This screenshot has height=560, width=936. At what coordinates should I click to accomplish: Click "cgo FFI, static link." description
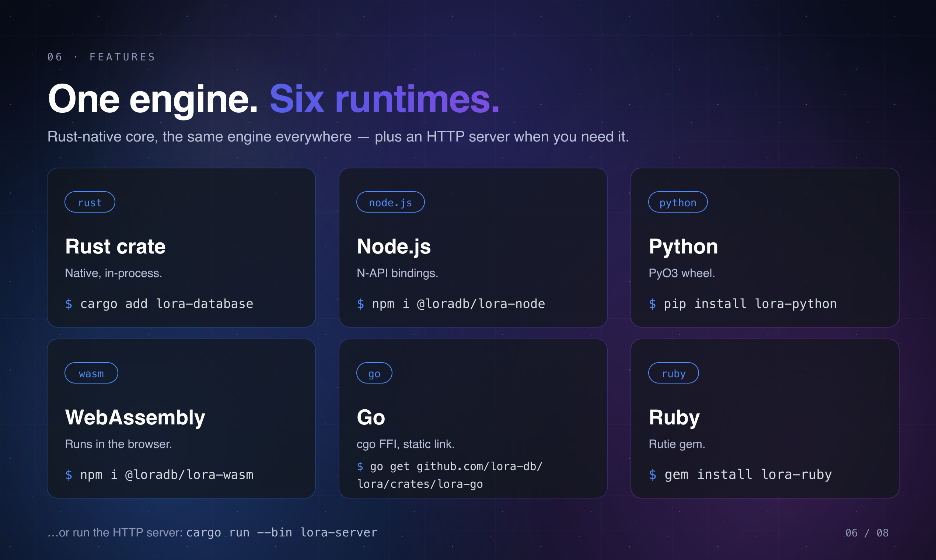tap(405, 444)
